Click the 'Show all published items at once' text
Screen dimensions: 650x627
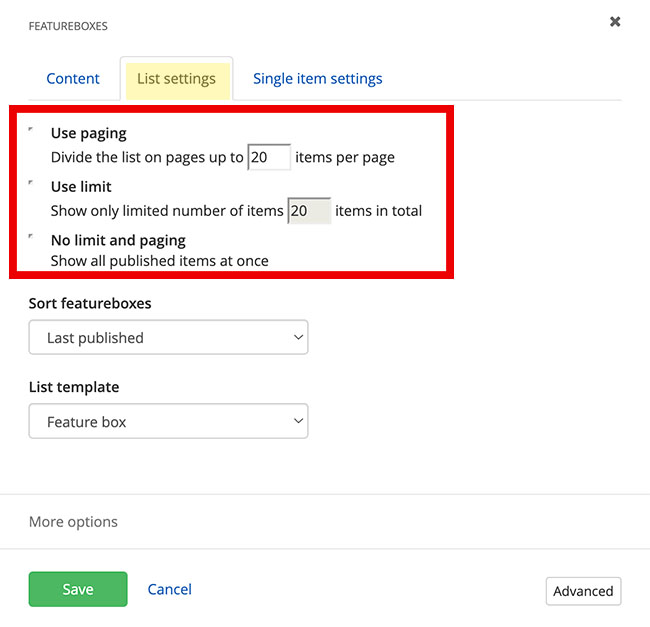(x=160, y=261)
